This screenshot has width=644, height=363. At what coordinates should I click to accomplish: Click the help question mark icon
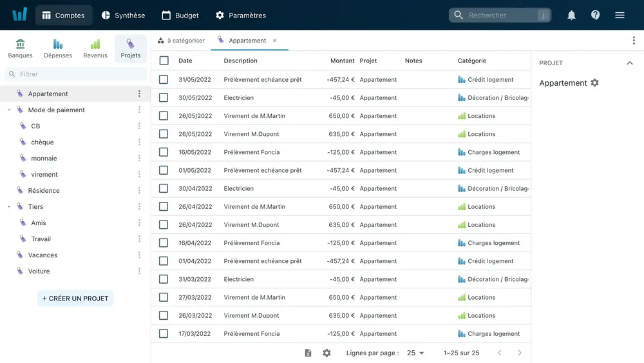point(595,15)
